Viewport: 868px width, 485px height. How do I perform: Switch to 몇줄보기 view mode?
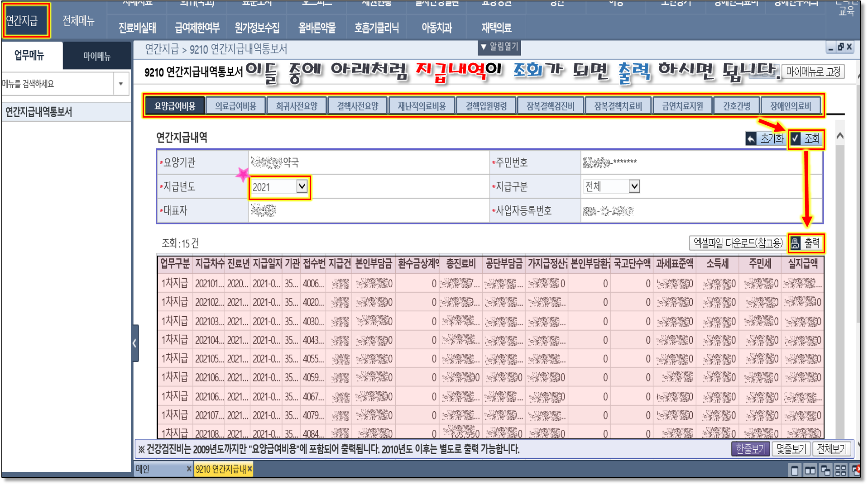[x=791, y=449]
